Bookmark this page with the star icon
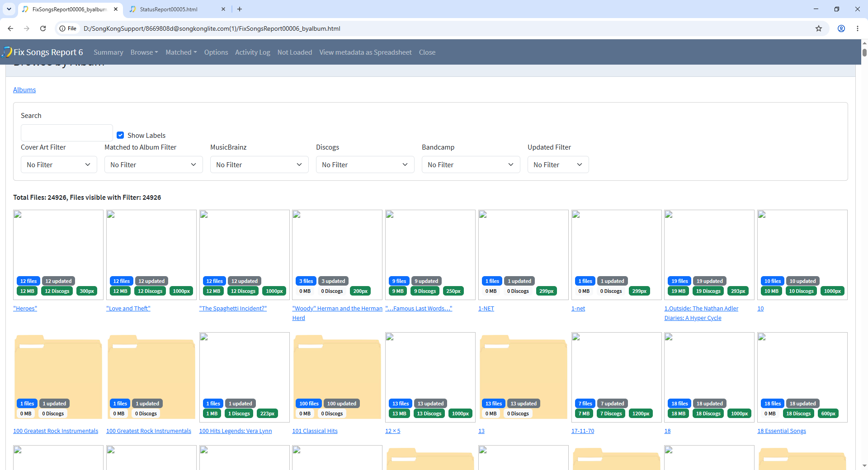 [819, 28]
